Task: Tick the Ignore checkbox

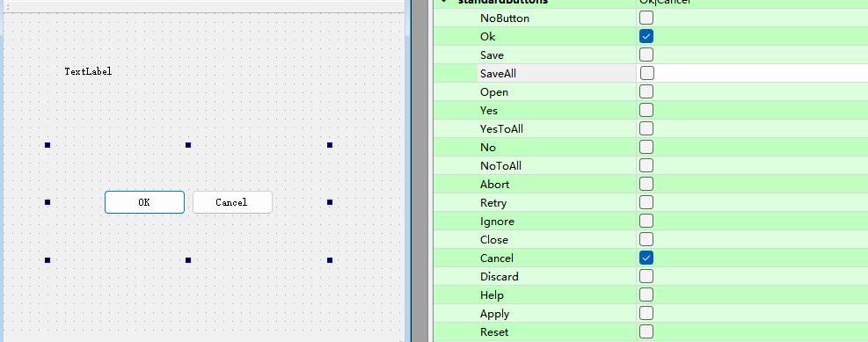Action: coord(646,221)
